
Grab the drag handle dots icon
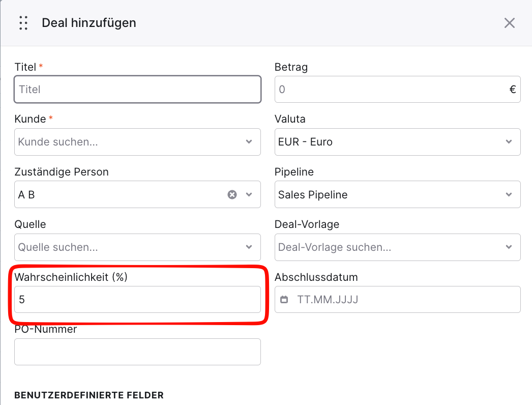pos(23,23)
